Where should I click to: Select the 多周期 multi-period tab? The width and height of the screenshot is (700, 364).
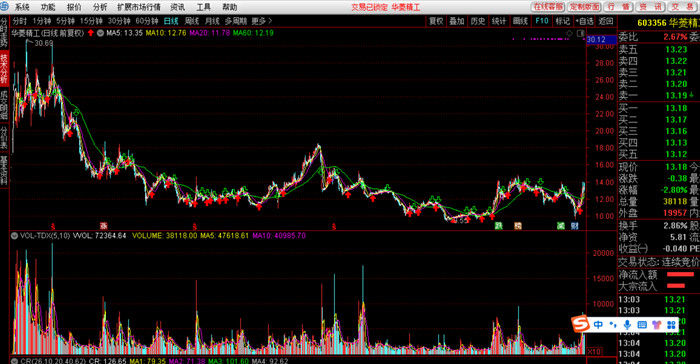[236, 21]
